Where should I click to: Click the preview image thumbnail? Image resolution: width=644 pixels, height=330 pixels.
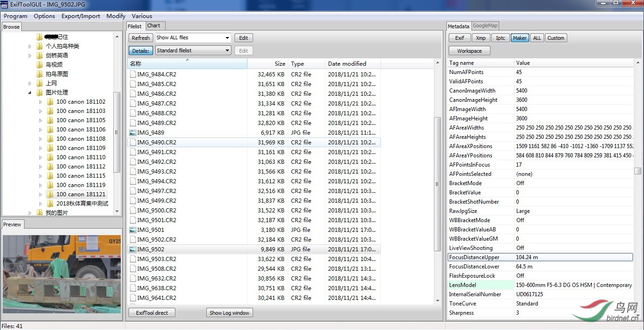coord(62,274)
